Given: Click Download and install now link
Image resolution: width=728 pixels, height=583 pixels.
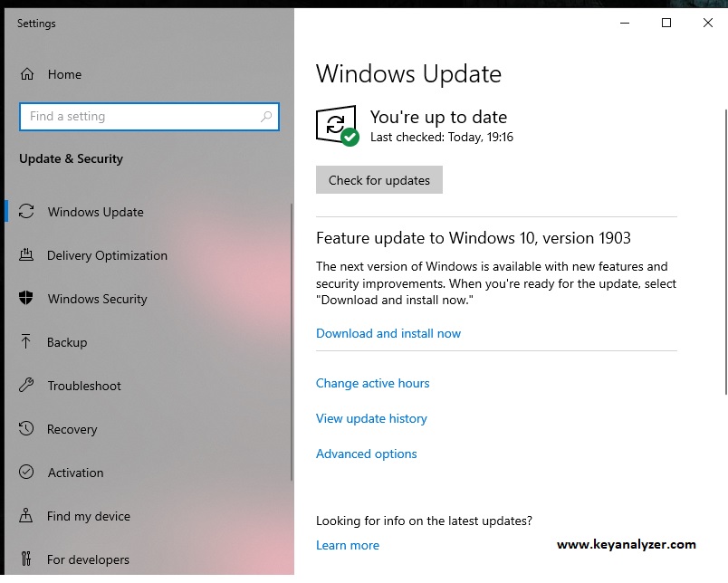Looking at the screenshot, I should point(388,333).
